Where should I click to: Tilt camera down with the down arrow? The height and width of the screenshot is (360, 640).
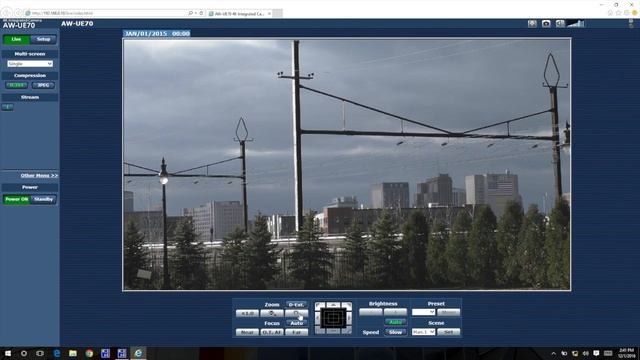tap(333, 331)
